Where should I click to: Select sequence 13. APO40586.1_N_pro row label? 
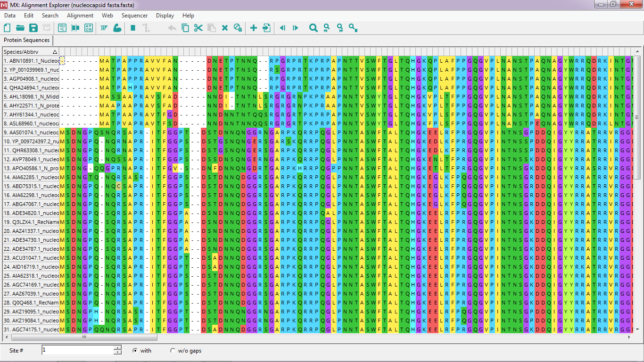pos(31,168)
